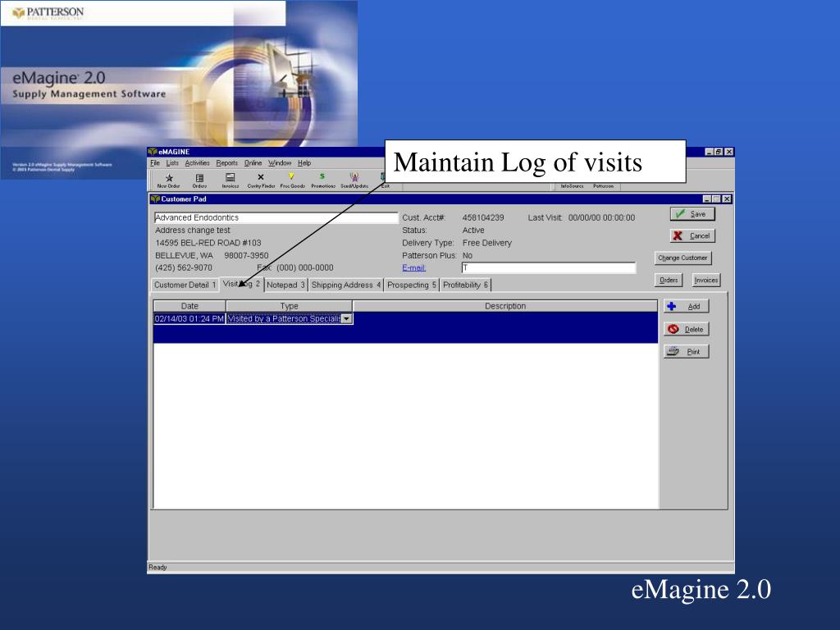Switch to the Profitability tab
Viewport: 840px width, 630px height.
coord(466,285)
